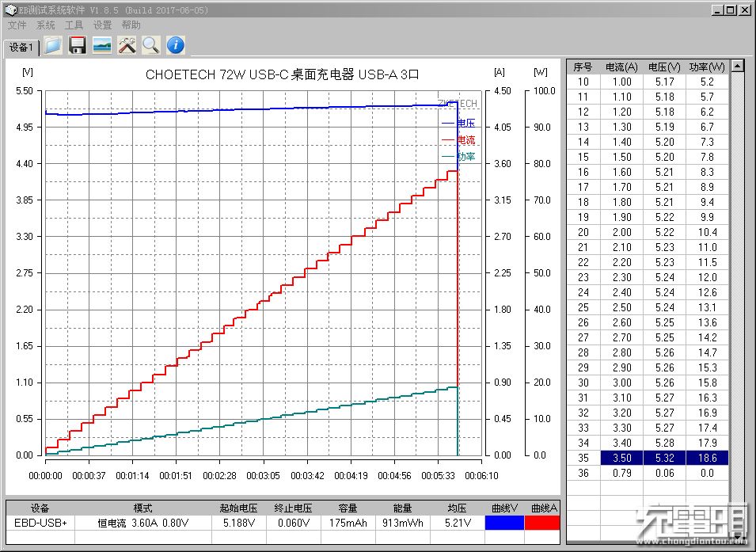Click the picture export toolbar icon
This screenshot has width=756, height=552.
[x=102, y=45]
